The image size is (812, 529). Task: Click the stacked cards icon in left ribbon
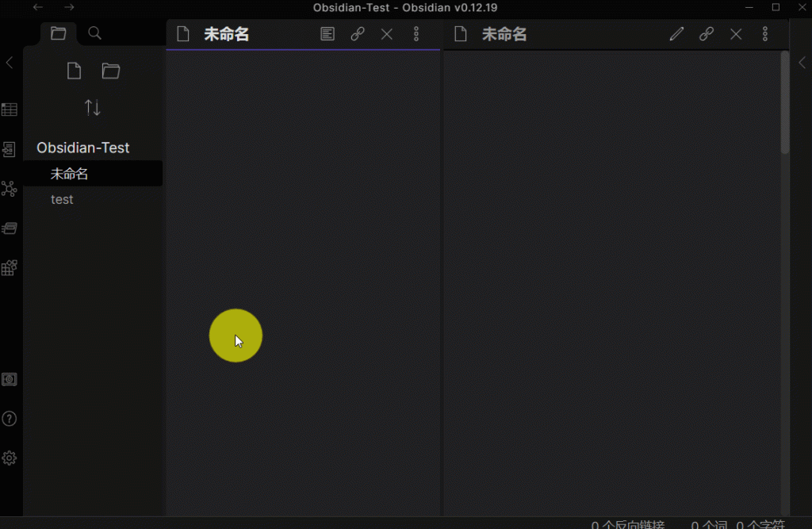coord(10,228)
